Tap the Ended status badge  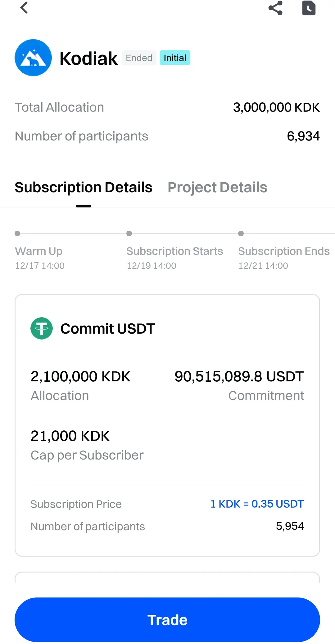click(139, 58)
